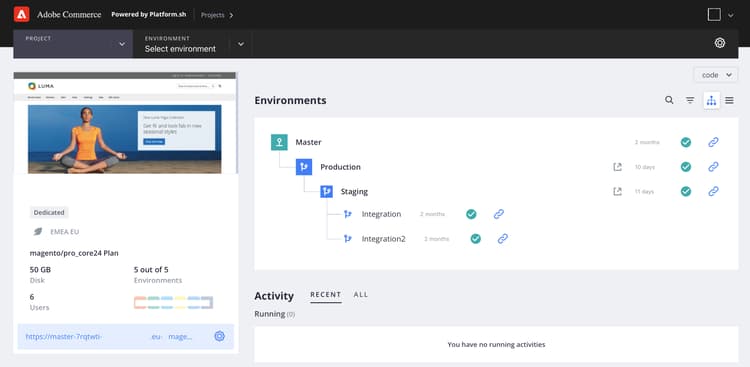Open Integration URL link icon

click(x=499, y=214)
